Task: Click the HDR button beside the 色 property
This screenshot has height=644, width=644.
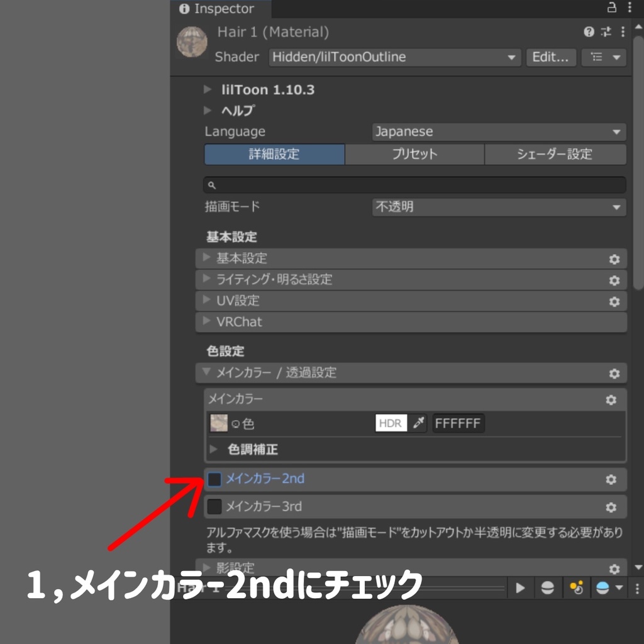Action: click(x=390, y=423)
